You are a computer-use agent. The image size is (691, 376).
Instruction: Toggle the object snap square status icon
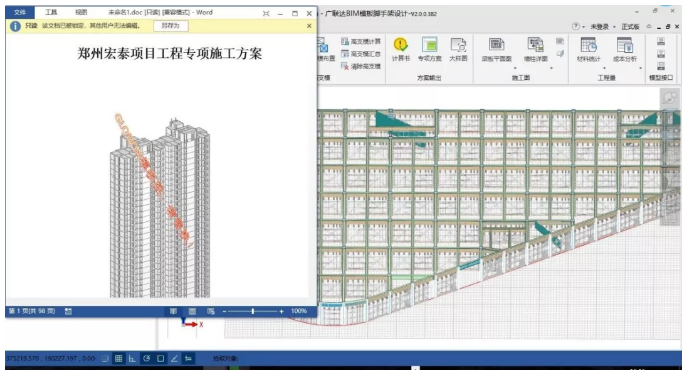click(x=160, y=358)
